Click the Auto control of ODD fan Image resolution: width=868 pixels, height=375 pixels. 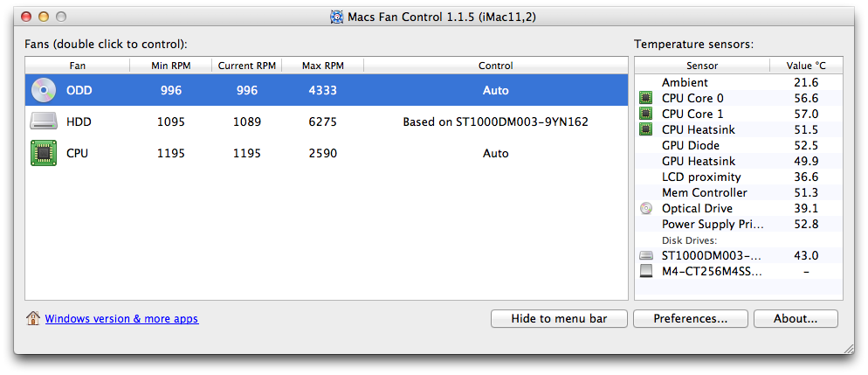click(x=495, y=90)
